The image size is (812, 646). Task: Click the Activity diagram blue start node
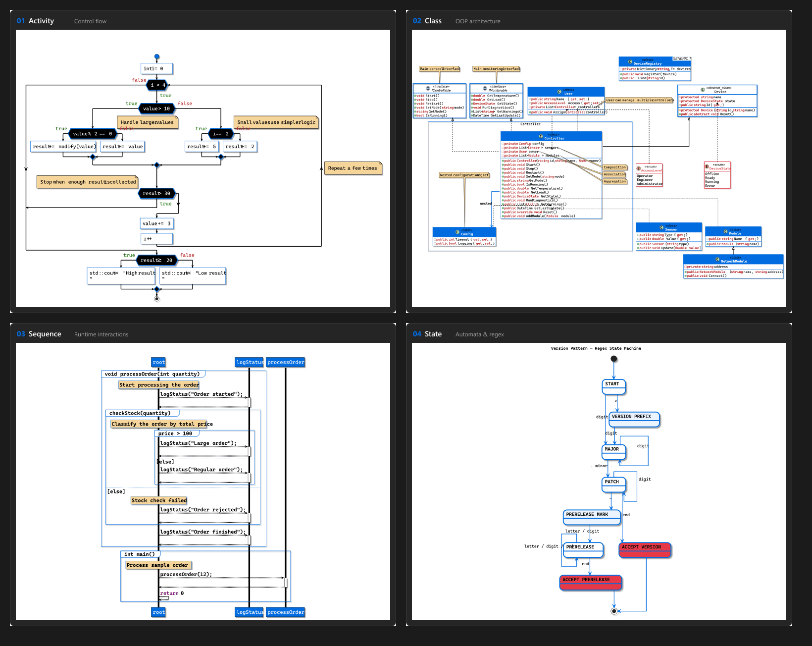(157, 57)
